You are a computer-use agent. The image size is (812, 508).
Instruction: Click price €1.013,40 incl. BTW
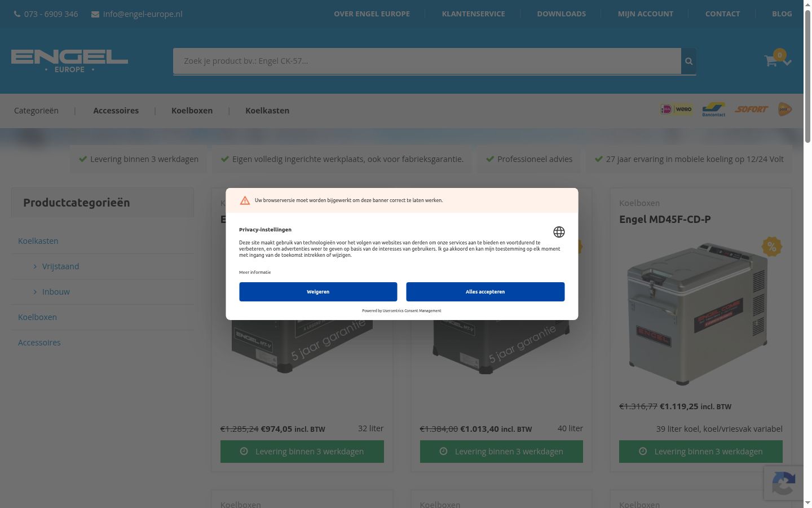coord(496,429)
